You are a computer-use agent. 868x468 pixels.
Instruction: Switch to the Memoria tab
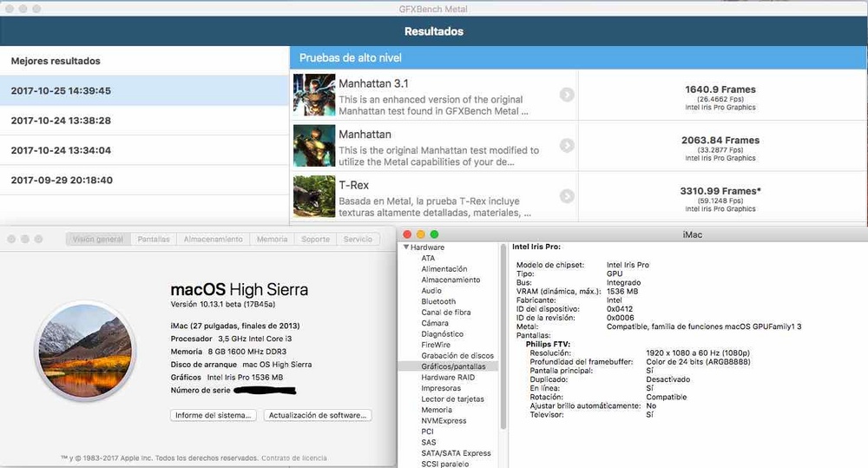(x=272, y=240)
